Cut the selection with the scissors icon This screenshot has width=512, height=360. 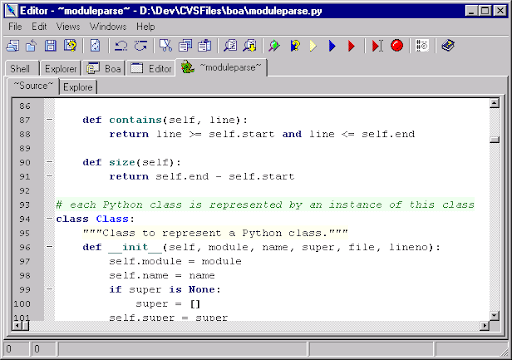coord(166,46)
